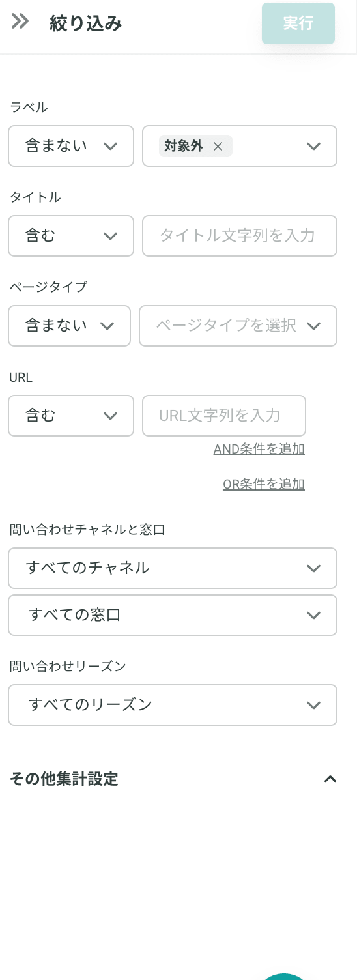Open the label selection dropdown arrow
357x980 pixels.
313,146
